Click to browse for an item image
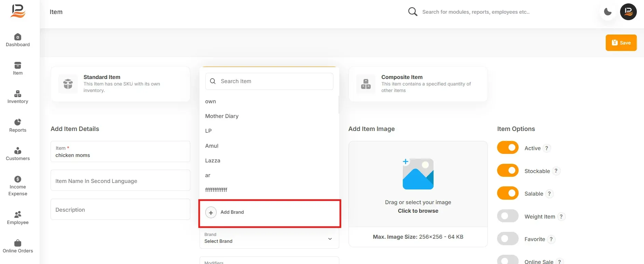Screen dimensions: 644x264 (418, 211)
